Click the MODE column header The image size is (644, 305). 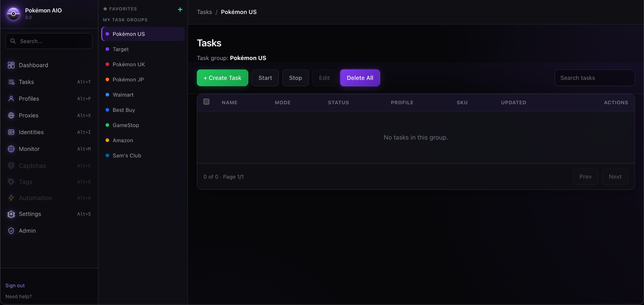(x=283, y=102)
